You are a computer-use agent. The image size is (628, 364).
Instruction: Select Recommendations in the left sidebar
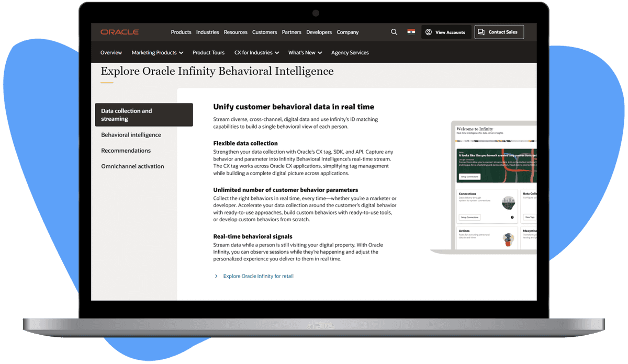pyautogui.click(x=126, y=150)
